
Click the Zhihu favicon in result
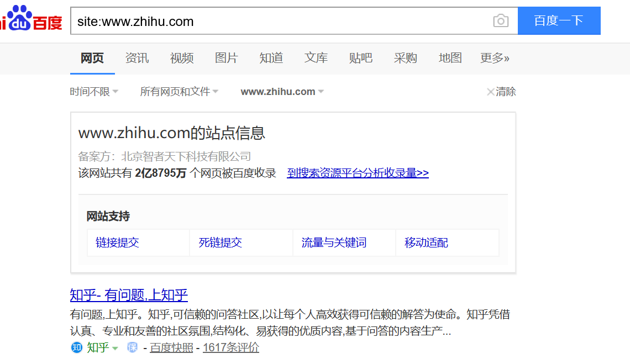coord(76,347)
